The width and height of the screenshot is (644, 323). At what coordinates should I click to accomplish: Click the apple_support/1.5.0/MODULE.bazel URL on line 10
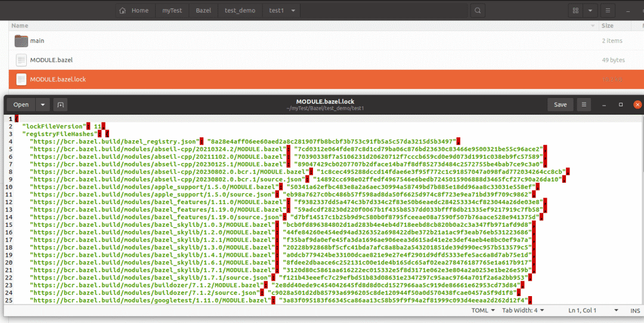pos(154,187)
